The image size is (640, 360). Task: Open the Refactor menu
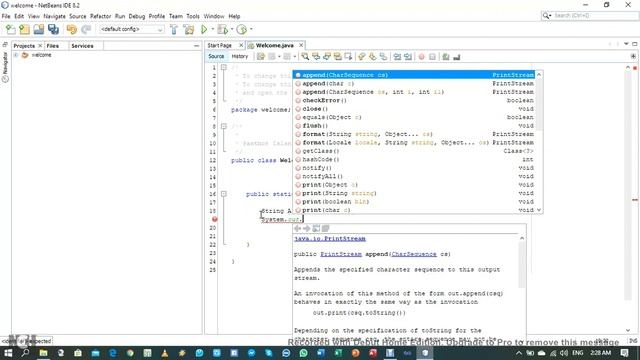click(x=100, y=16)
